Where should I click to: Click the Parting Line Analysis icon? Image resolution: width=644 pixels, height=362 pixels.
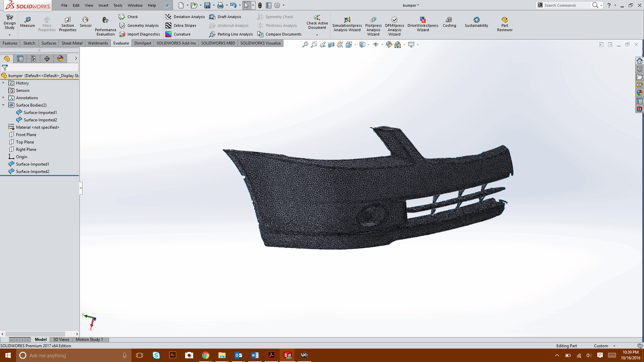(212, 34)
